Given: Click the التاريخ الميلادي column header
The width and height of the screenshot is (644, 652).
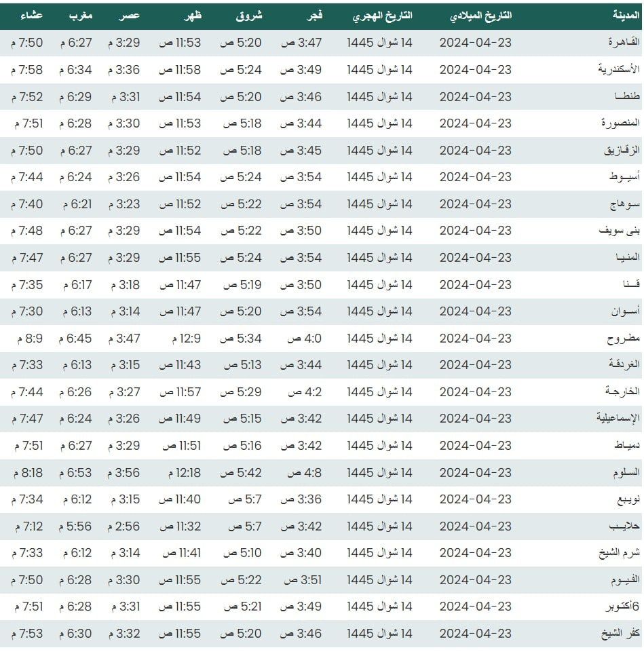Looking at the screenshot, I should tap(480, 16).
